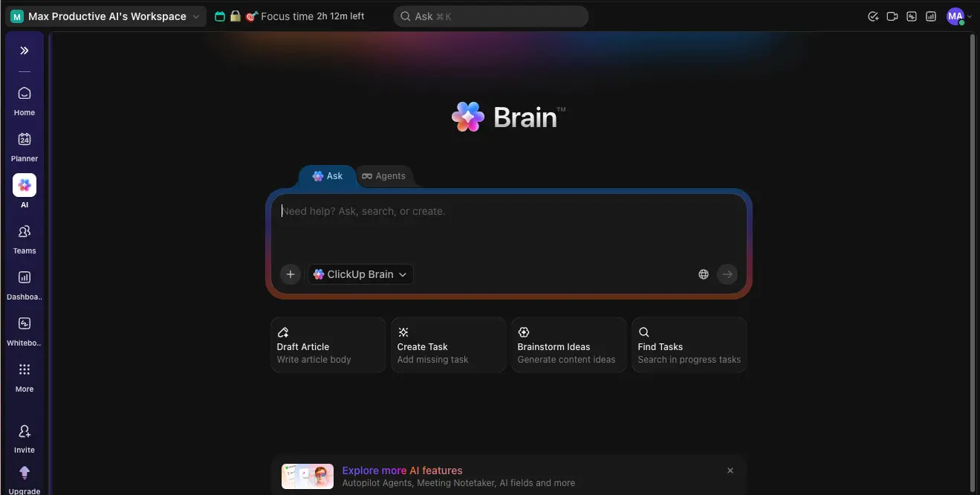Screen dimensions: 980x495
Task: Open Whiteboards in the sidebar
Action: [24, 329]
